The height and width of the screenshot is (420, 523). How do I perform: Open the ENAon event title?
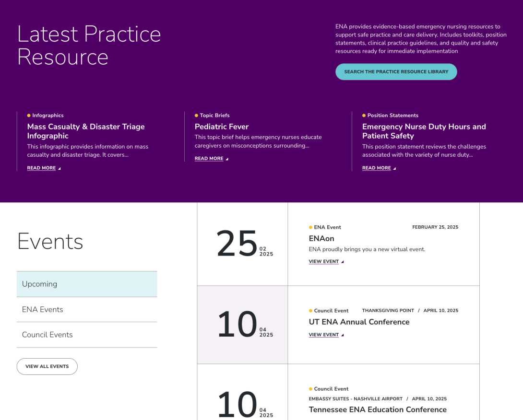[x=321, y=238]
